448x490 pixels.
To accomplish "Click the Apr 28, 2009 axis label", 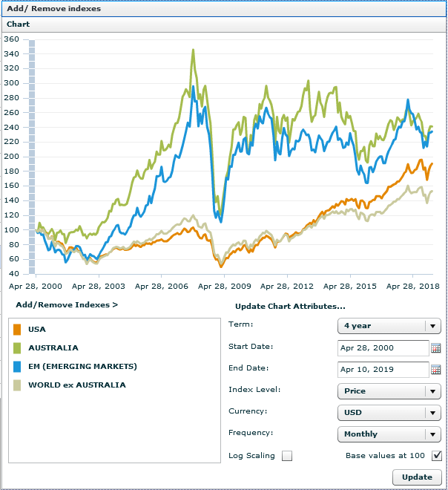I will [225, 287].
